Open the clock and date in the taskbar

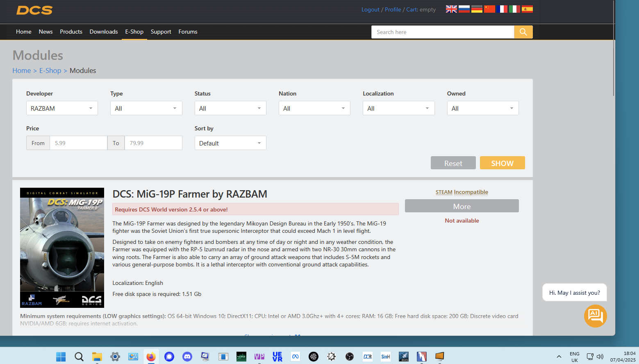[623, 357]
